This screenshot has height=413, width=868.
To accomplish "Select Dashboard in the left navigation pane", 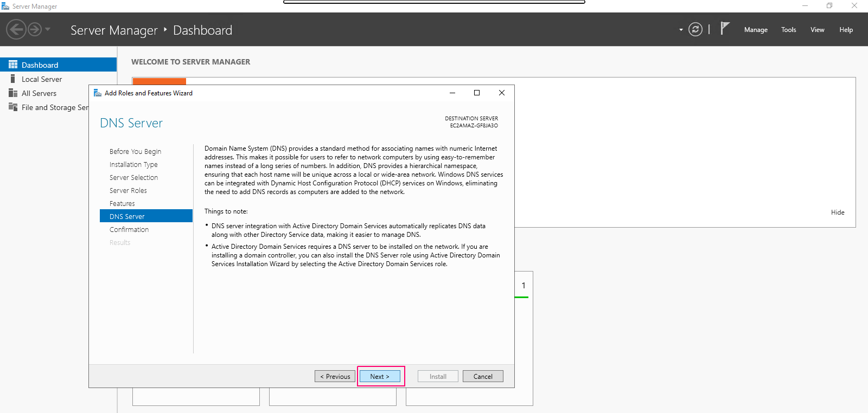I will coord(58,64).
